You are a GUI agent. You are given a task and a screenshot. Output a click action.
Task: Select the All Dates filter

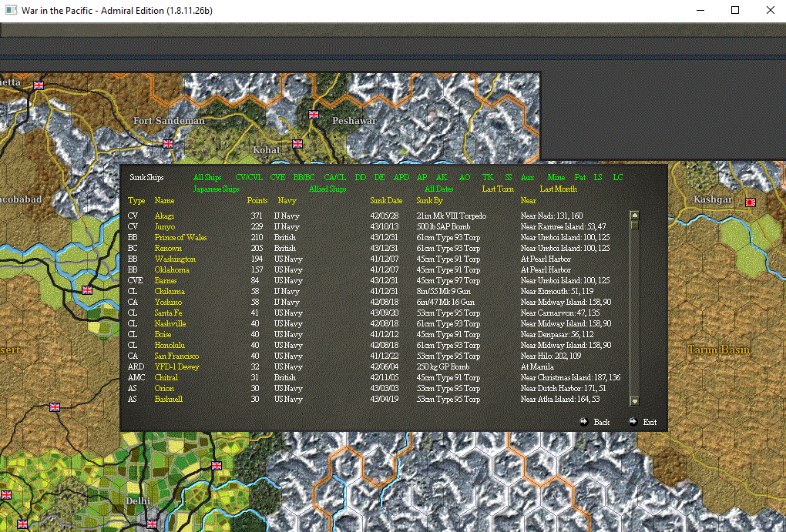439,189
